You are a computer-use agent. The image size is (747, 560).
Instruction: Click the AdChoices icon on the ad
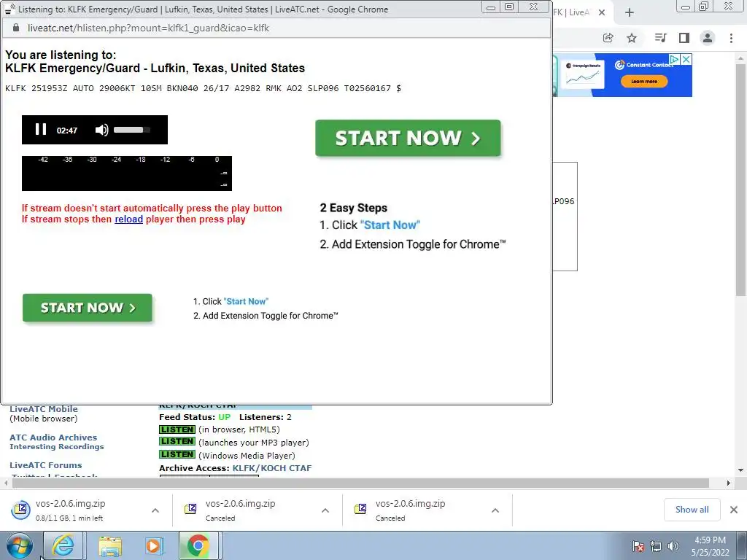tap(675, 59)
